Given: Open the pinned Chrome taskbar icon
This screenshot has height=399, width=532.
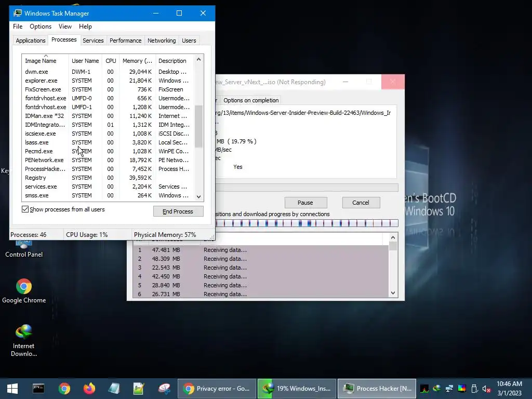Looking at the screenshot, I should 64,389.
